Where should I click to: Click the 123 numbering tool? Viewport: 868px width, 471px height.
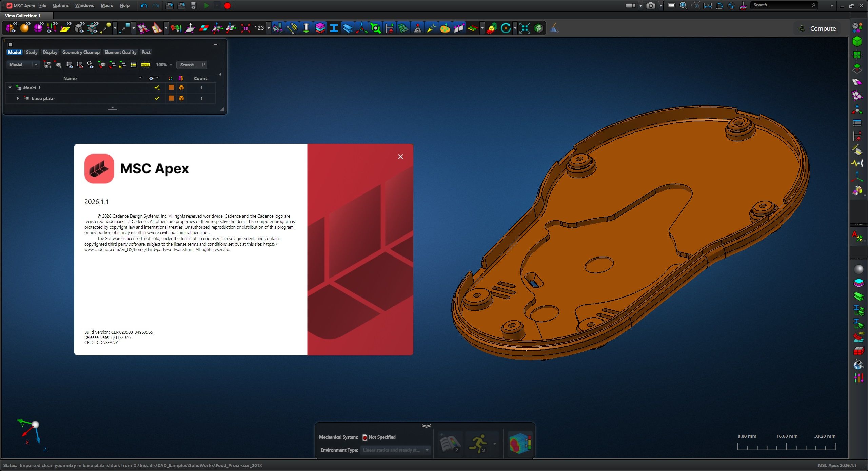pyautogui.click(x=259, y=28)
